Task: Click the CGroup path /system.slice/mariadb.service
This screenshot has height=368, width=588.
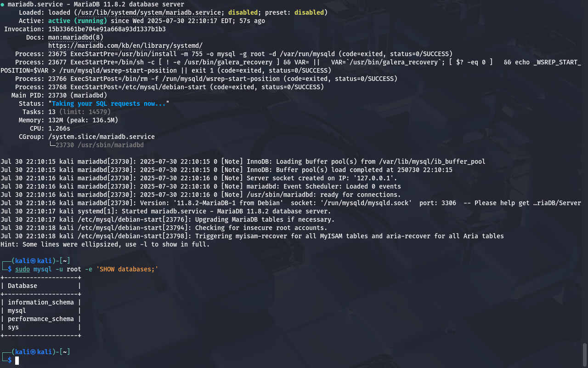Action: pos(102,137)
